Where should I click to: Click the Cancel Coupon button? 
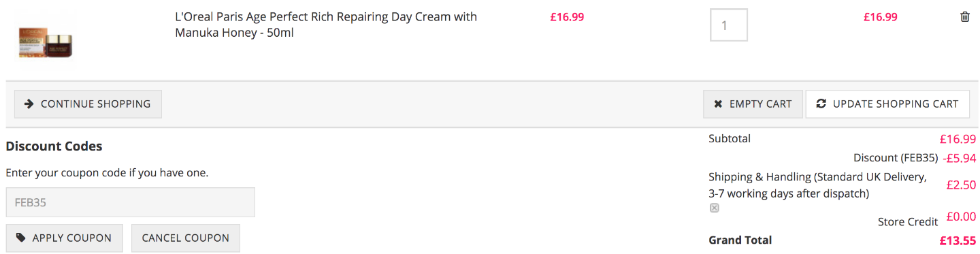coord(186,238)
